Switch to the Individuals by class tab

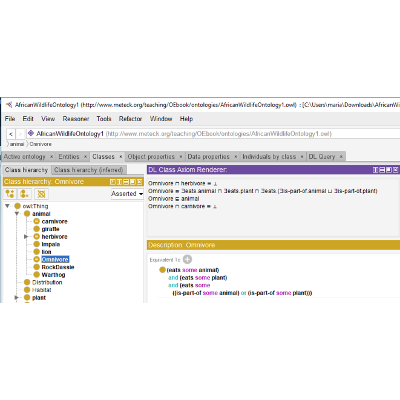269,157
